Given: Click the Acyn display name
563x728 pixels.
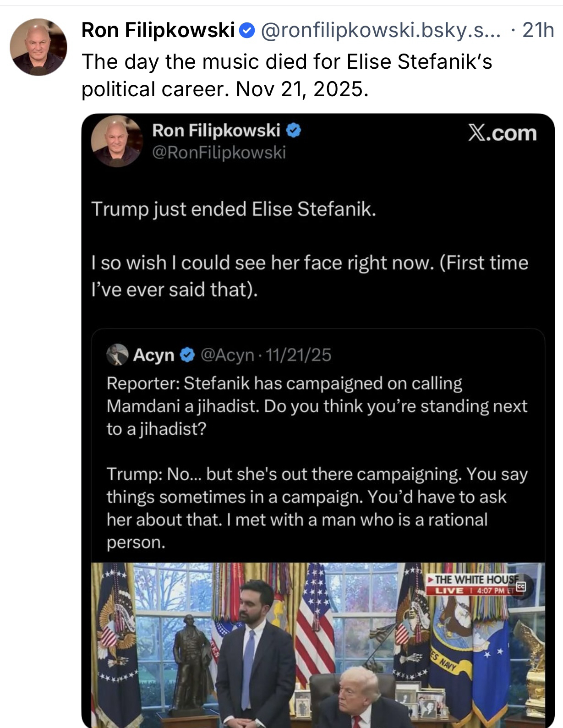Looking at the screenshot, I should click(153, 355).
